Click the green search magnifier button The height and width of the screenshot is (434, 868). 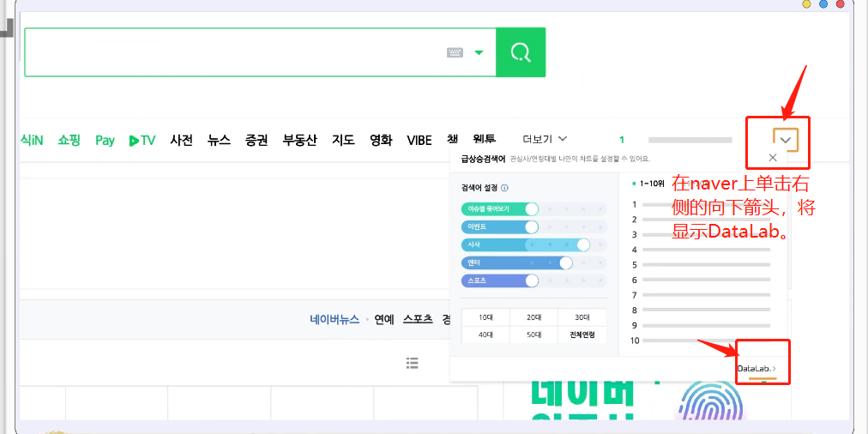coord(521,52)
